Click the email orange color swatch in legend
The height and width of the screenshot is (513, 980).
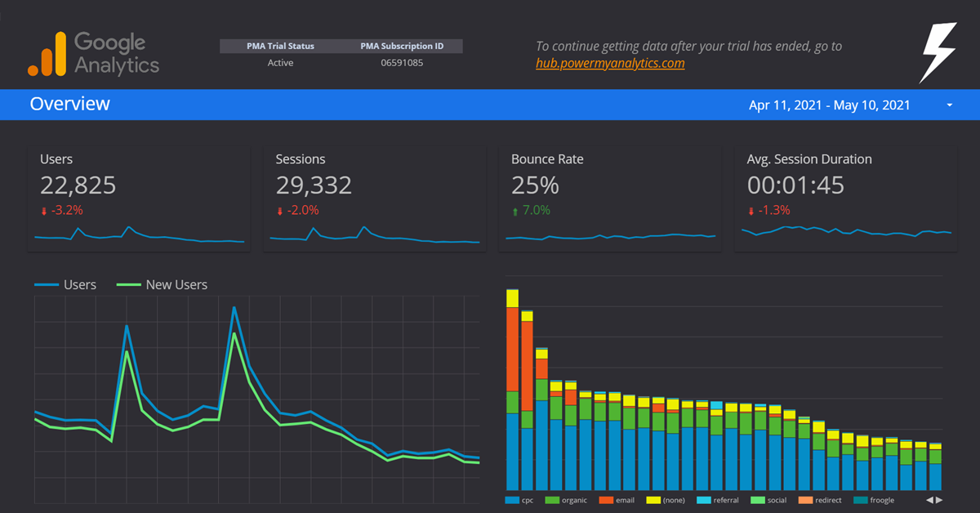pyautogui.click(x=606, y=500)
